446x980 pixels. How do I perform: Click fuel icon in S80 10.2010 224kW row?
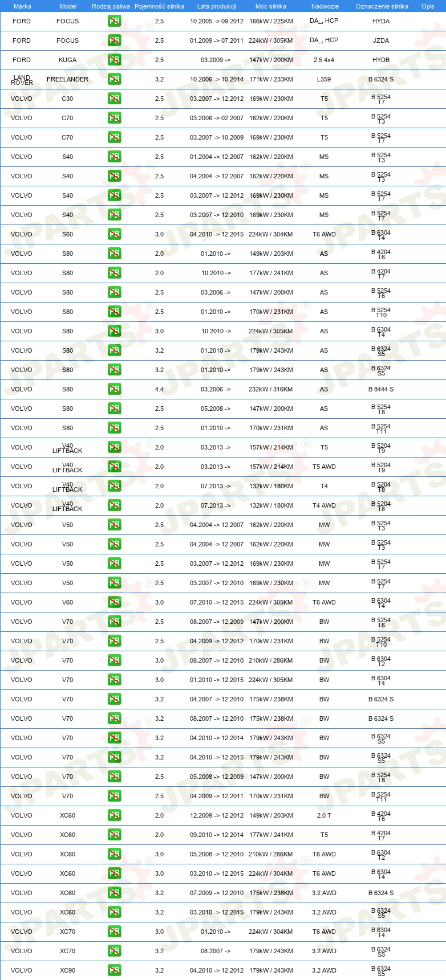click(114, 331)
